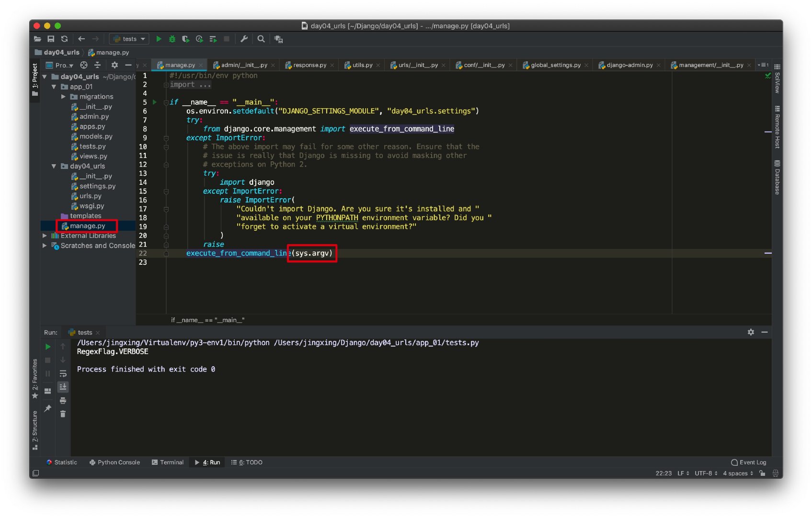
Task: Pin the Run tab with pin icon
Action: (48, 408)
